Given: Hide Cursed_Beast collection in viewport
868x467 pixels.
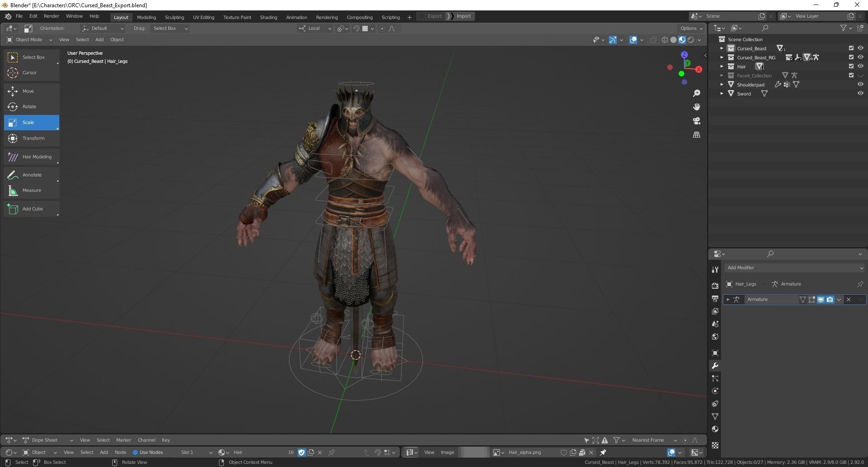Looking at the screenshot, I should (x=860, y=48).
